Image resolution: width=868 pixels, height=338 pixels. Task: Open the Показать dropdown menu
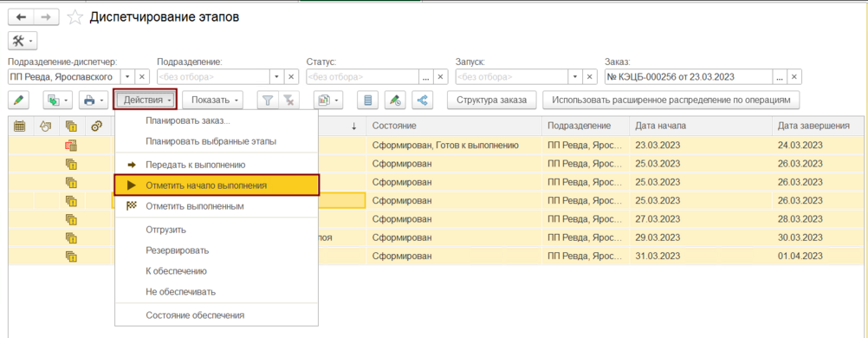point(213,101)
